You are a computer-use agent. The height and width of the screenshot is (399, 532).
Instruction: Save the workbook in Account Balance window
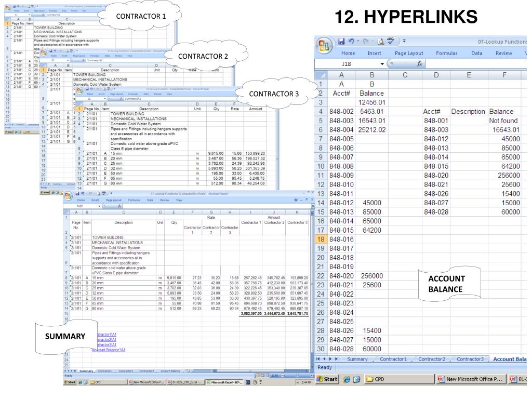341,42
